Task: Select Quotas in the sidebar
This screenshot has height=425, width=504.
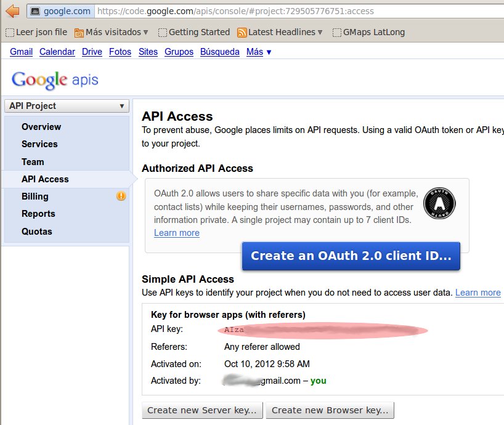Action: click(36, 232)
